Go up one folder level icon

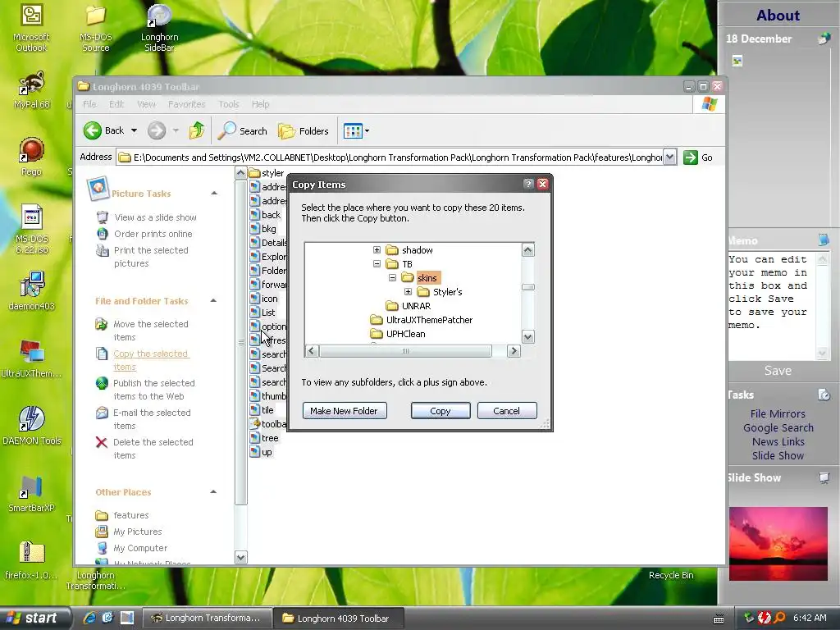coord(197,130)
